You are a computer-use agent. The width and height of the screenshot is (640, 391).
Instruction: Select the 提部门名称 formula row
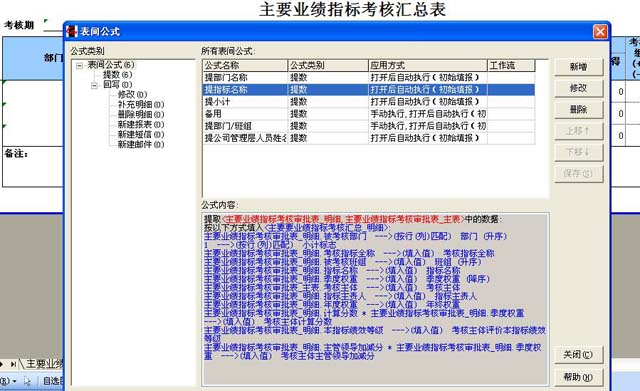point(369,78)
